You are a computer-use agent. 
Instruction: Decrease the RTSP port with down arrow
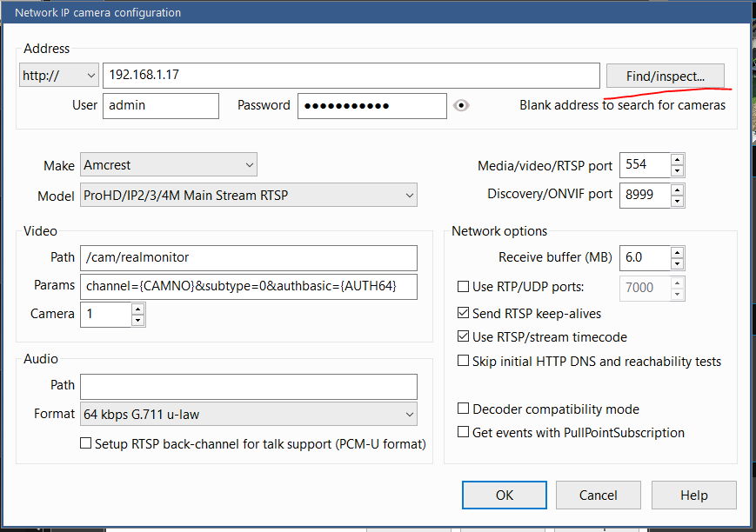point(678,170)
